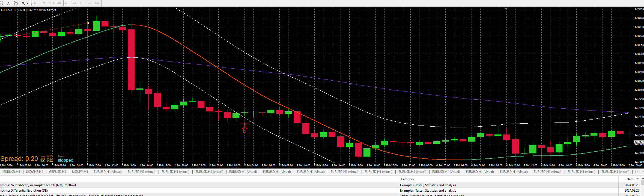Switch chart to M1 timeframe

pyautogui.click(x=36, y=4)
